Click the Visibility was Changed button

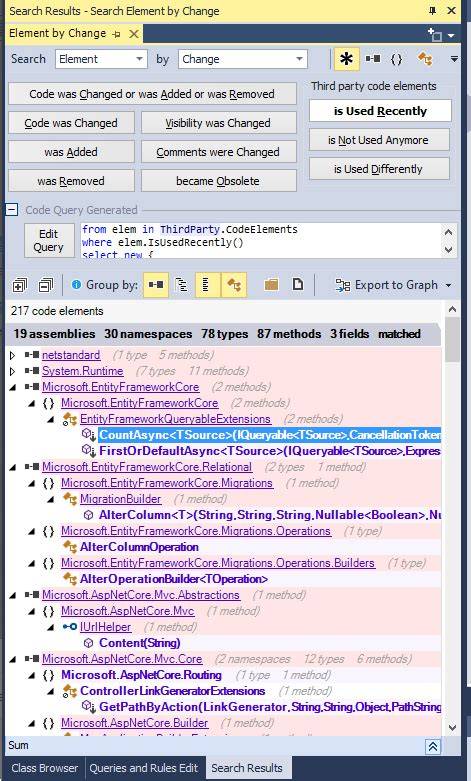[x=218, y=123]
